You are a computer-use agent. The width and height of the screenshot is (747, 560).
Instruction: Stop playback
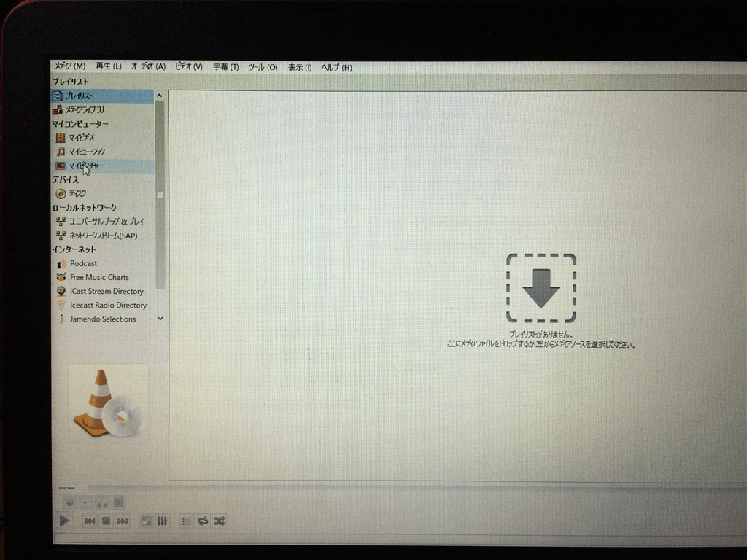click(x=107, y=521)
